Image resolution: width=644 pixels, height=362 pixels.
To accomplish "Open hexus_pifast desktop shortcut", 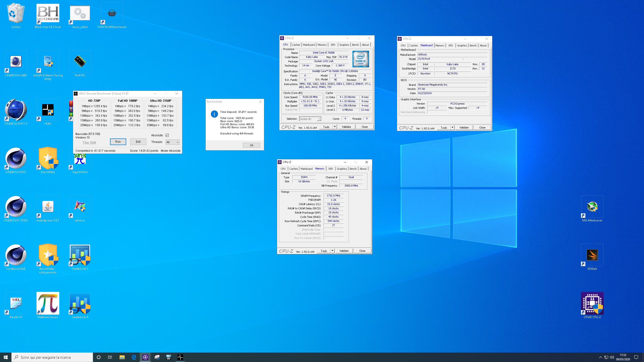I will 80,15.
